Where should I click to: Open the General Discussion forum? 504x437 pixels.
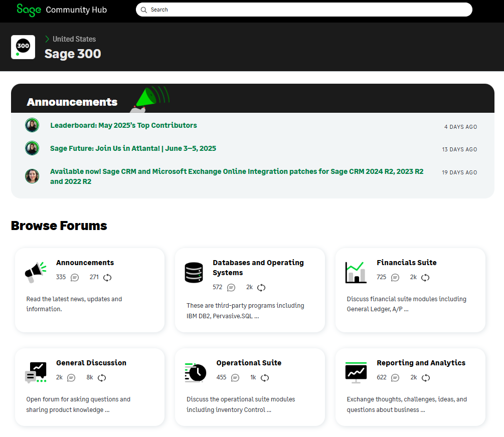coord(91,363)
